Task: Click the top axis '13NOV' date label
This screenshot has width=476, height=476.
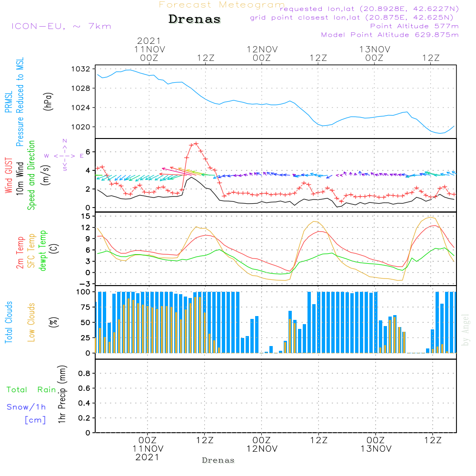Action: coord(375,50)
